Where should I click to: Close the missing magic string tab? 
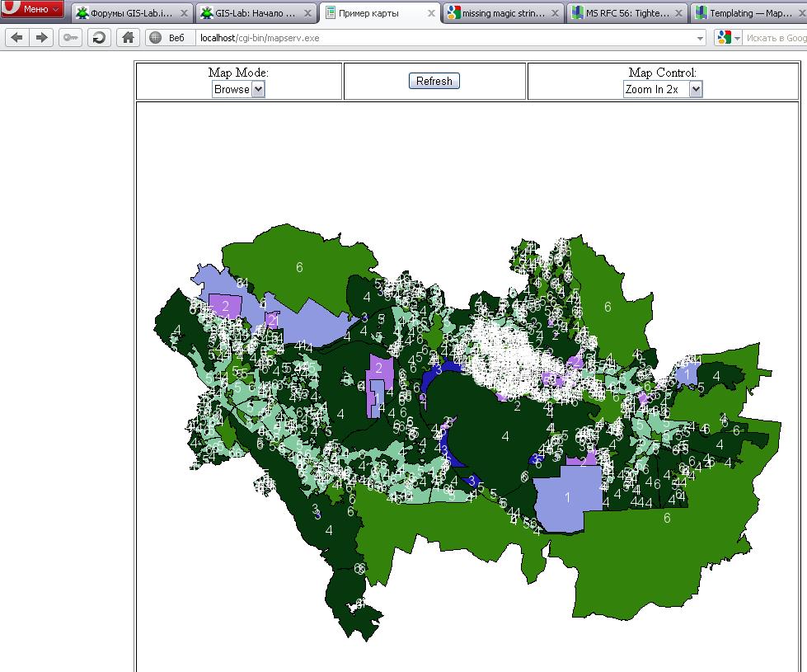pyautogui.click(x=555, y=13)
